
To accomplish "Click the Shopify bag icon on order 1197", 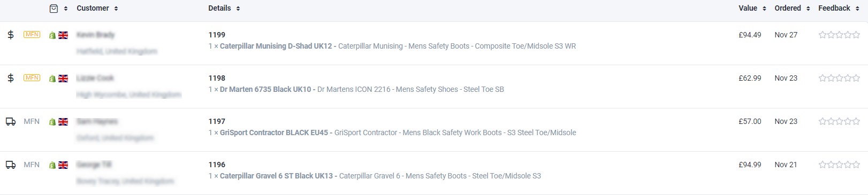I will [x=52, y=122].
